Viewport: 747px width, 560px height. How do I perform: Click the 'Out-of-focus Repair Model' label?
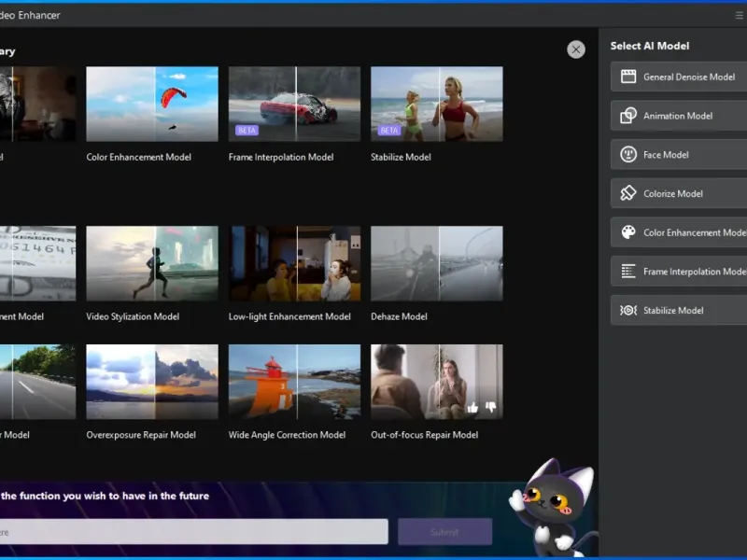(425, 435)
